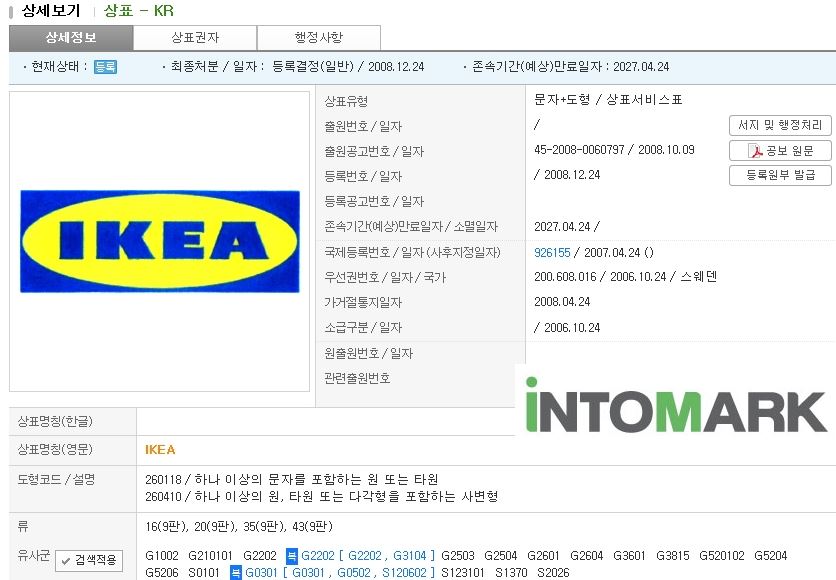Click the 등록원부 발급 button

point(780,175)
